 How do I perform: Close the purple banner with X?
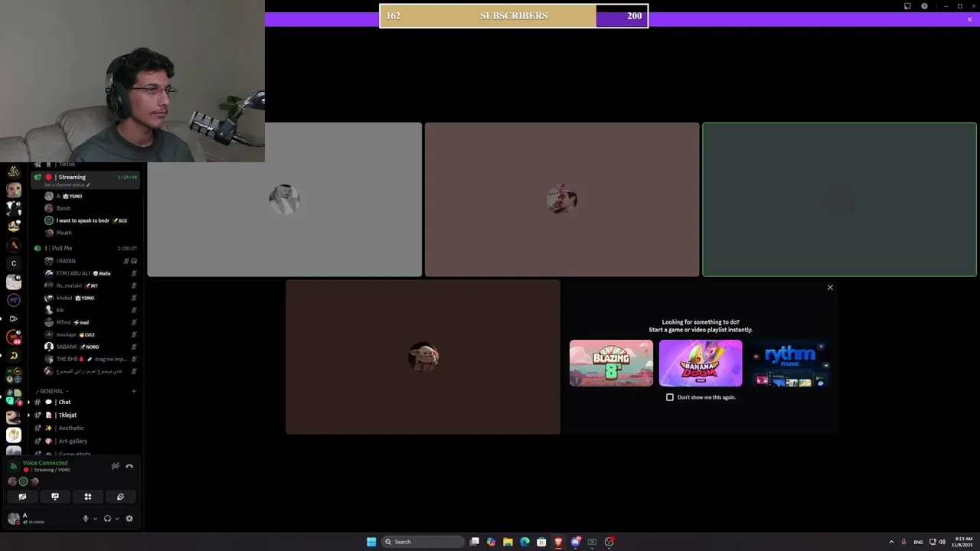(969, 19)
